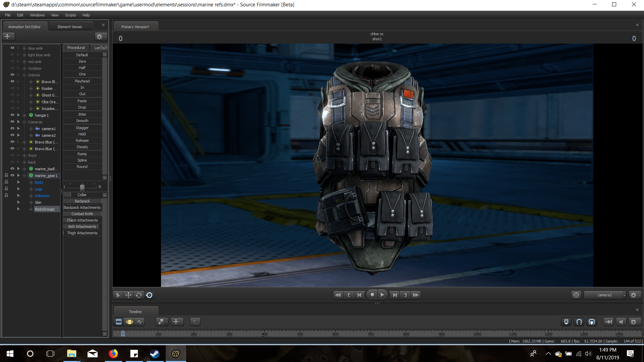Apply the Smooth procedural preset
Screen dimensions: 644x362
82,121
